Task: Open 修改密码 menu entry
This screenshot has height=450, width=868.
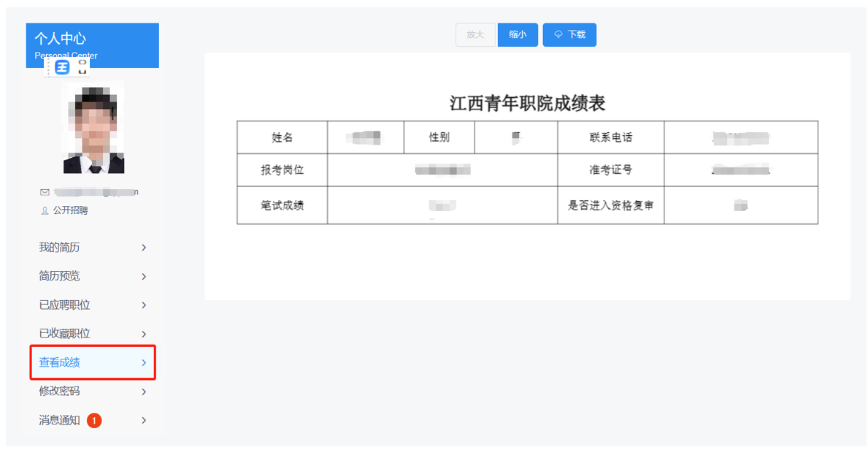Action: (60, 392)
